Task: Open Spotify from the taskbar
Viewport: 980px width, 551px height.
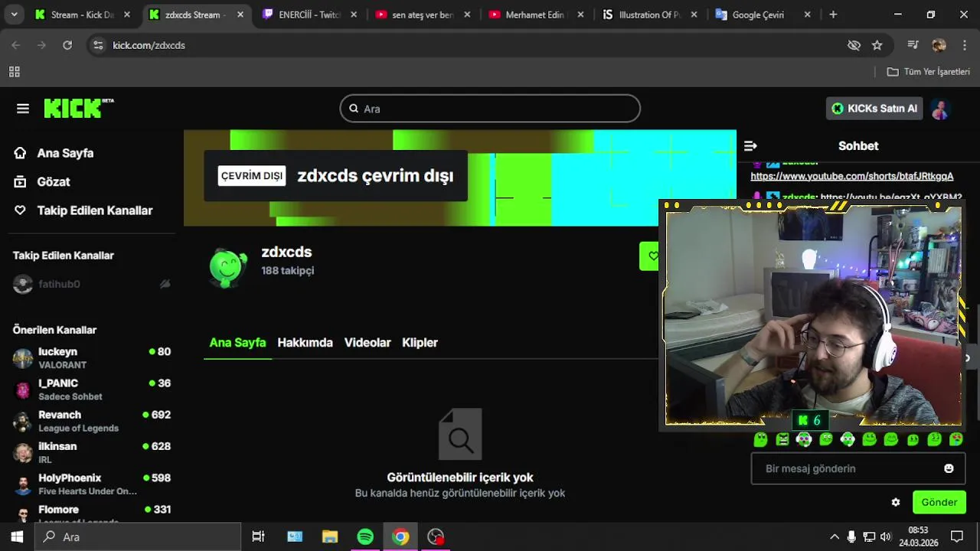Action: pos(365,536)
